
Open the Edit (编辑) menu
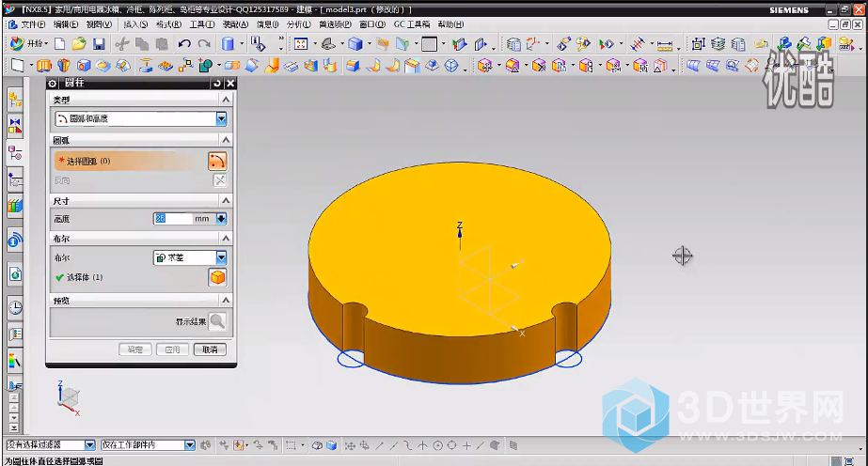[x=66, y=24]
